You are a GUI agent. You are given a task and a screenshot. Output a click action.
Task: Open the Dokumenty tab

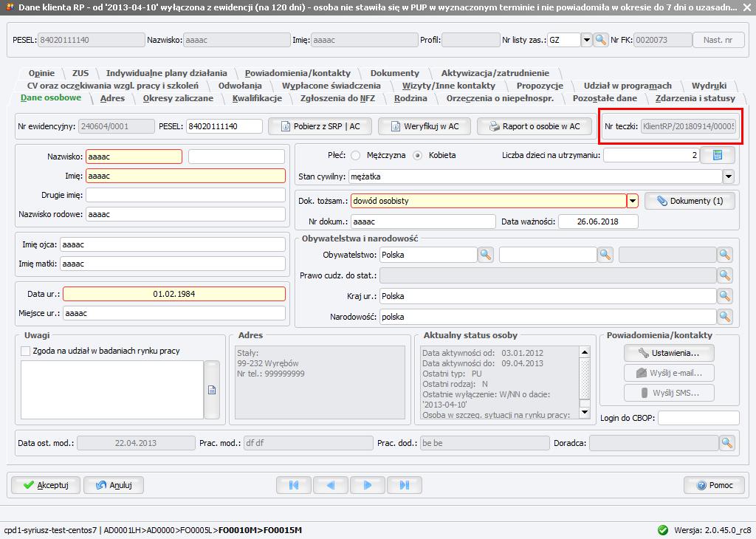point(394,73)
